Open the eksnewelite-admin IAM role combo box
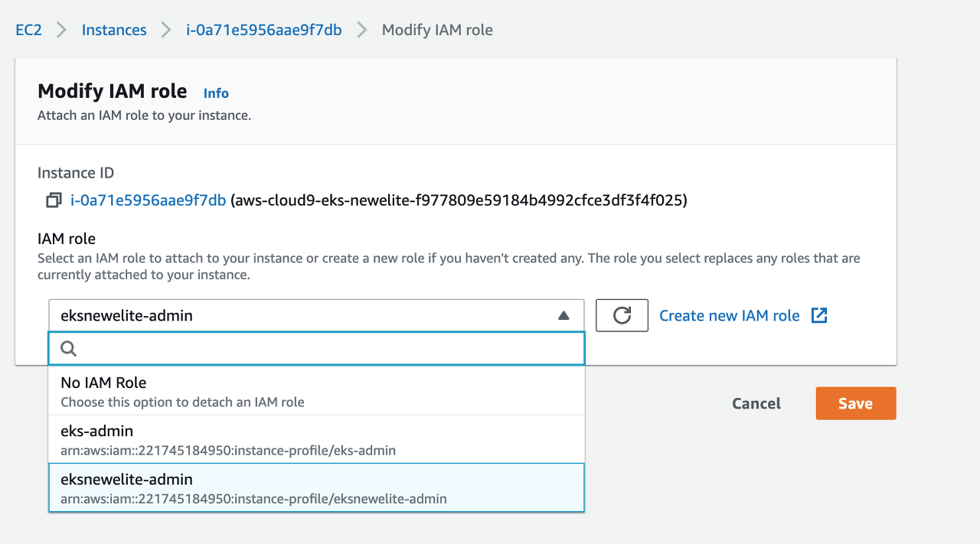The height and width of the screenshot is (544, 980). point(316,315)
